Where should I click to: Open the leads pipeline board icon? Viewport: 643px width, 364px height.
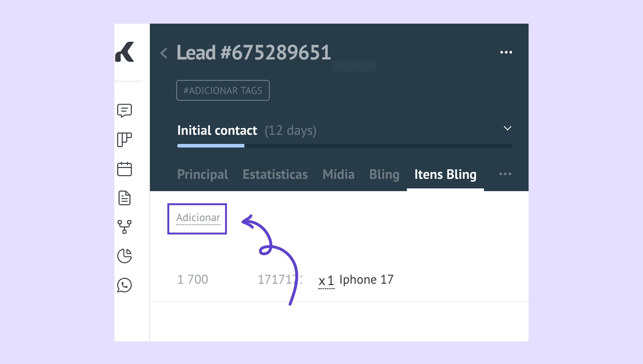click(125, 139)
